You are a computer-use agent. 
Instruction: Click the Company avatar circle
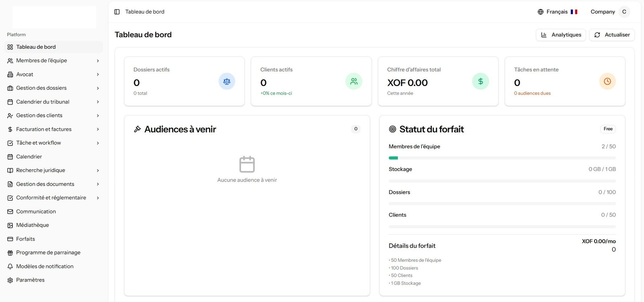tap(624, 12)
